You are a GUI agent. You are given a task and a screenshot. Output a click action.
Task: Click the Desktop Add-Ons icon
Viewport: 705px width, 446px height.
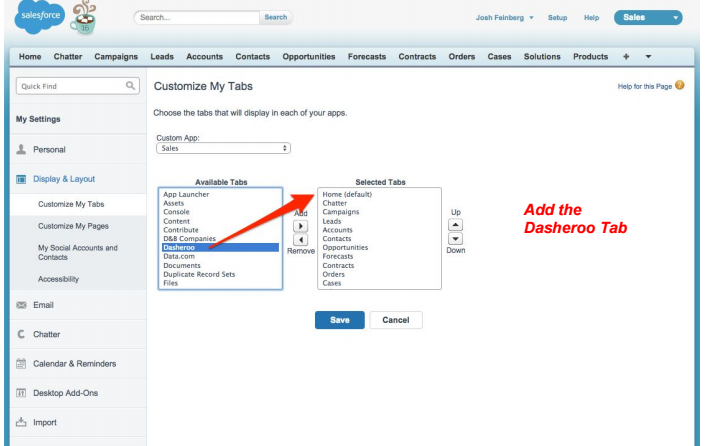point(21,393)
